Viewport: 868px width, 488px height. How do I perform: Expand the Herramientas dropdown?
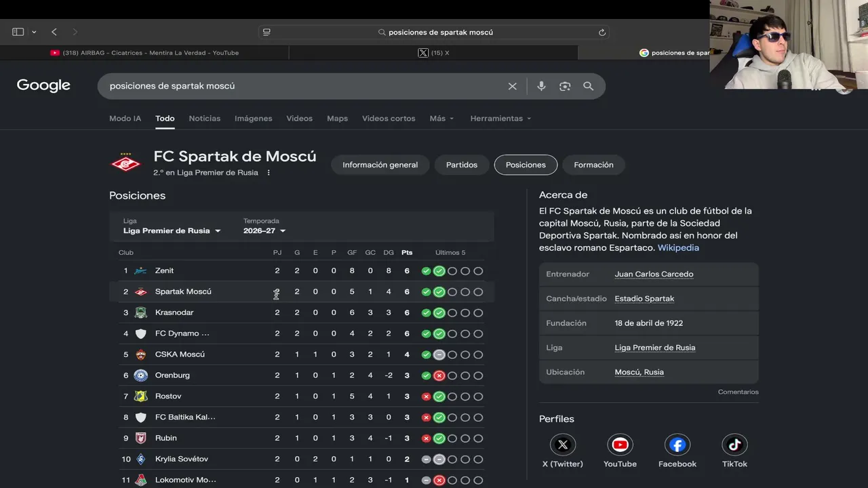coord(500,119)
